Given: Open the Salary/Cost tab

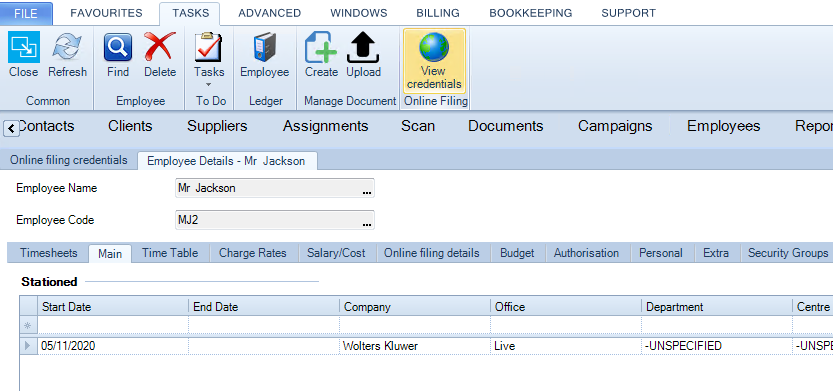Looking at the screenshot, I should (x=336, y=253).
